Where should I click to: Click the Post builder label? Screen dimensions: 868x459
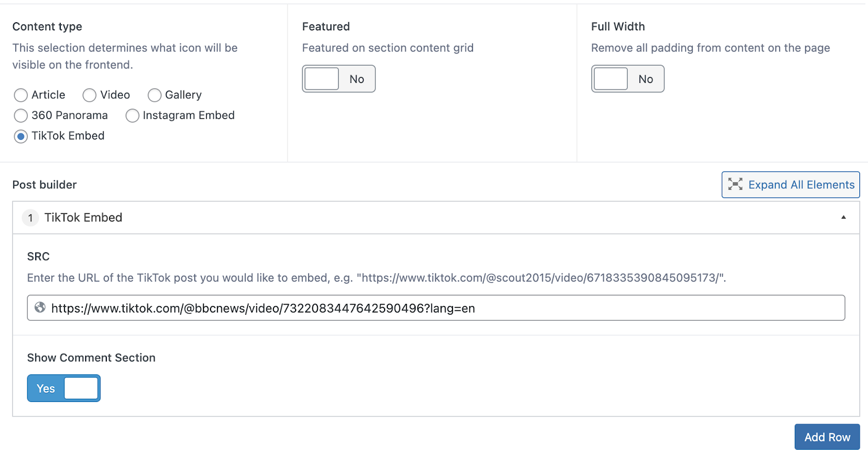click(44, 184)
